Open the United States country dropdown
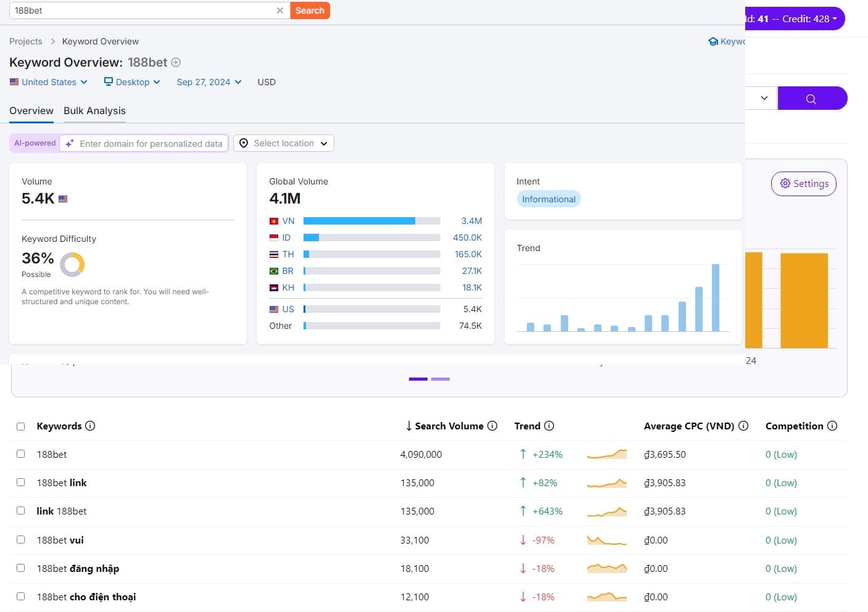The image size is (868, 612). [x=49, y=82]
